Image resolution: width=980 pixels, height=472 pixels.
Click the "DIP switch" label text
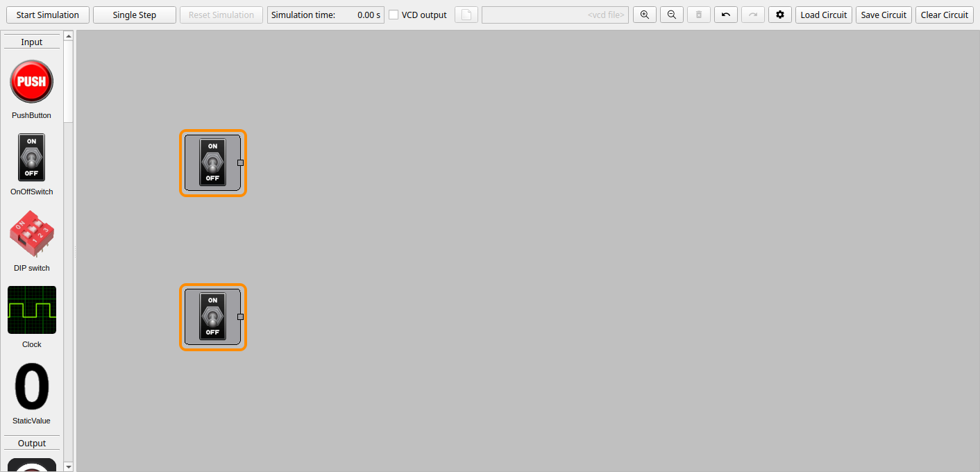pyautogui.click(x=31, y=268)
